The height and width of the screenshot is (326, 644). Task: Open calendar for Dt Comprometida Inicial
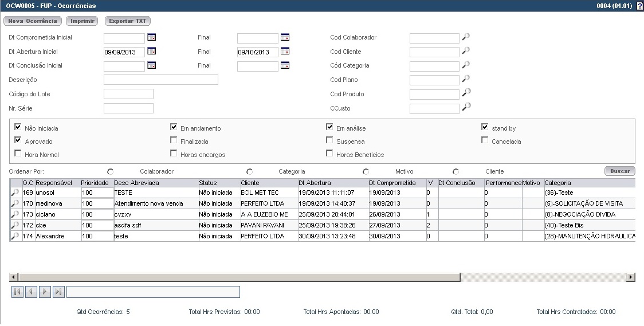coord(152,37)
